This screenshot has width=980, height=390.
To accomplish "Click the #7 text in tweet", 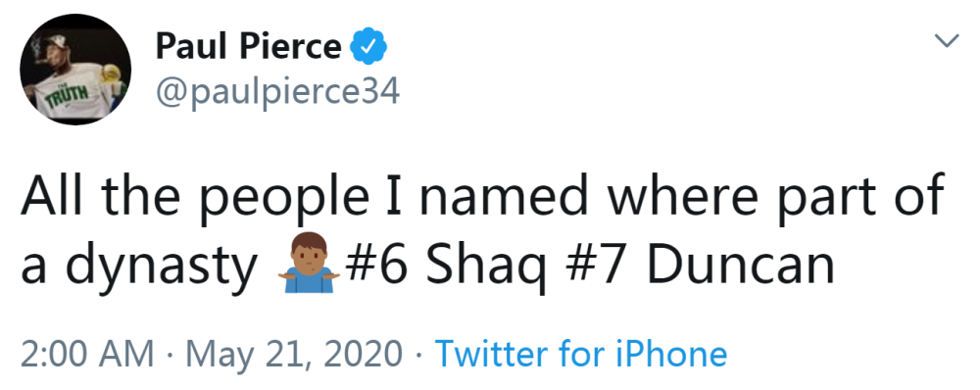I will coord(594,266).
